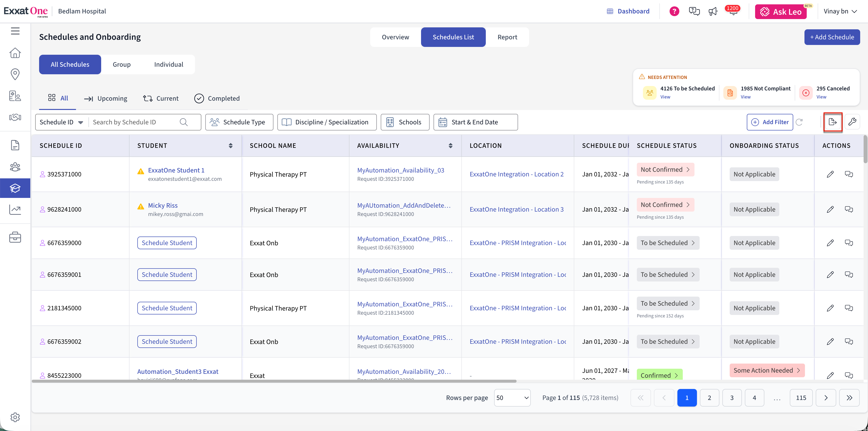Select the Completed filter tab
Viewport: 868px width, 431px height.
point(217,98)
